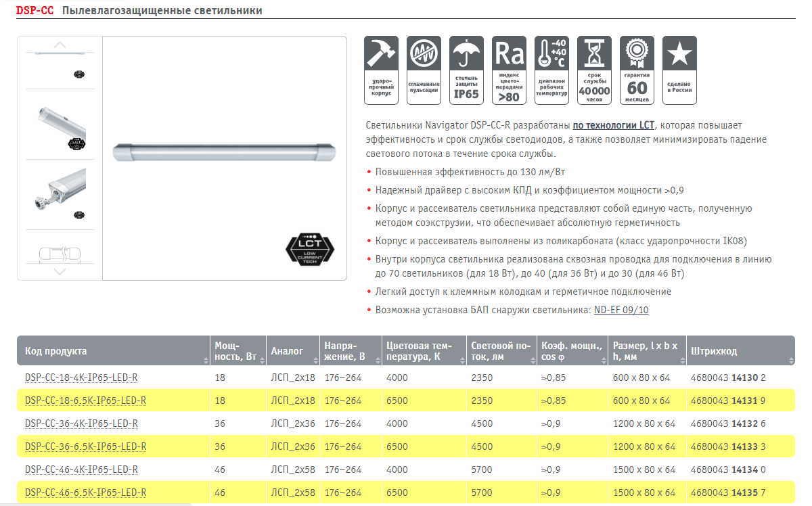Open product DSP-CC-46-6.5K-IP65-LED-R link
Image resolution: width=812 pixels, height=506 pixels.
pyautogui.click(x=85, y=492)
